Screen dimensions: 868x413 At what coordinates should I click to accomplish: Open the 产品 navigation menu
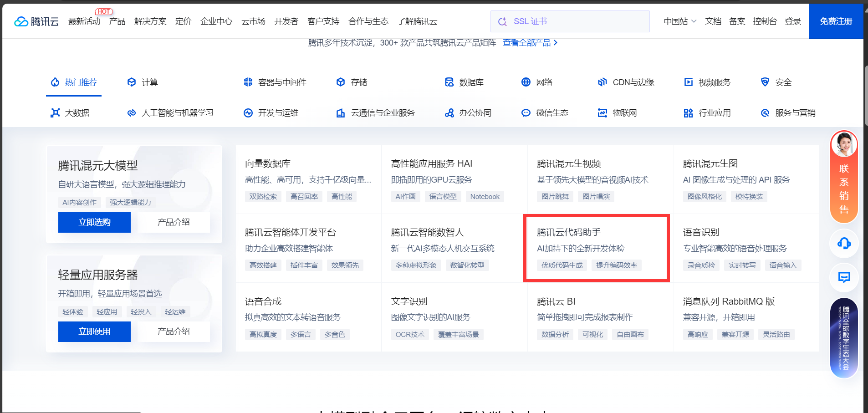pos(117,21)
